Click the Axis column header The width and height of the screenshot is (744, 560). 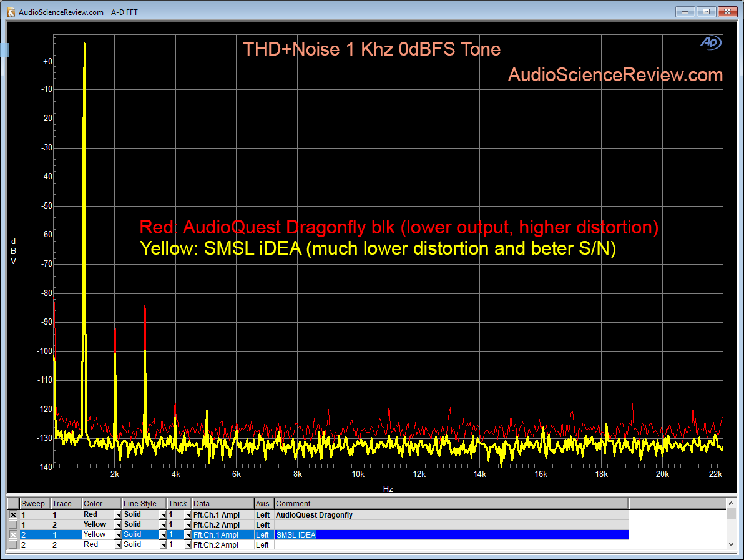[x=264, y=504]
